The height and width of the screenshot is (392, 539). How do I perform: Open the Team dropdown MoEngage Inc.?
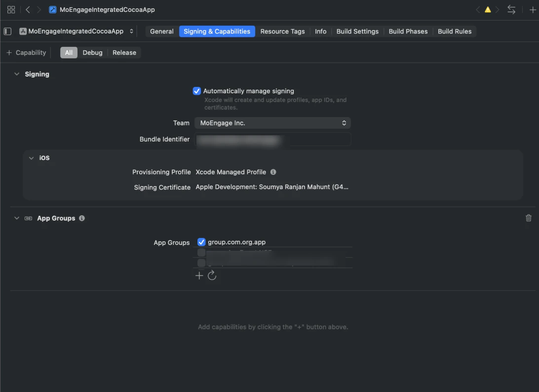(x=272, y=123)
